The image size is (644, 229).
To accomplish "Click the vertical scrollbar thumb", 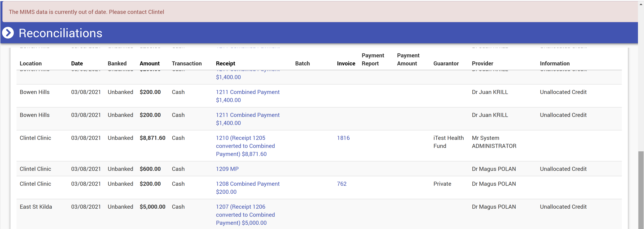I will (641, 190).
